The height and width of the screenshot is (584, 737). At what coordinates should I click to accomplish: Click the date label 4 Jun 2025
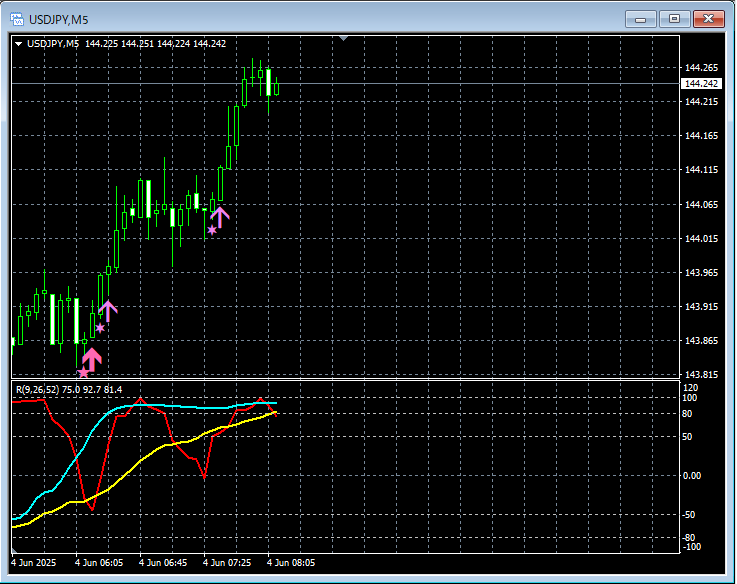click(33, 563)
